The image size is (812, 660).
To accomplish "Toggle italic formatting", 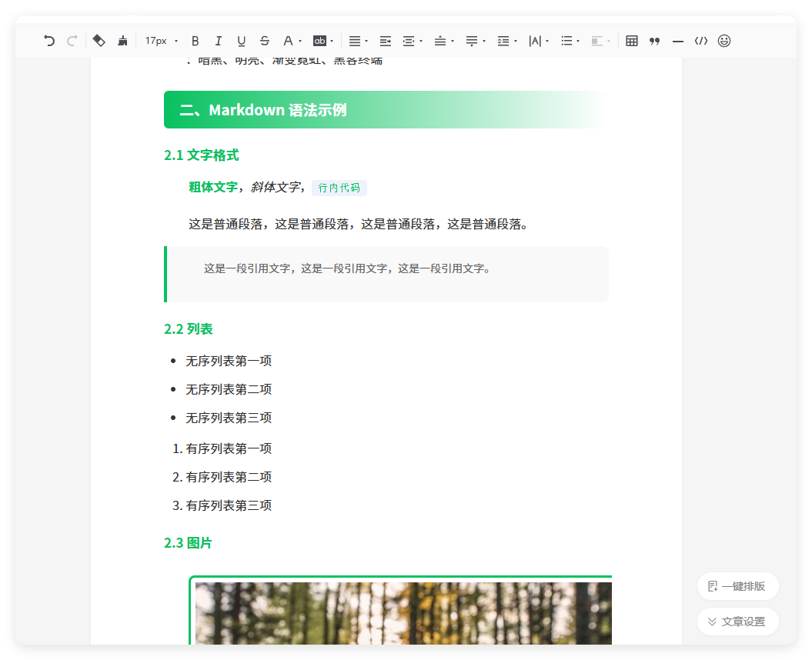I will pyautogui.click(x=218, y=41).
